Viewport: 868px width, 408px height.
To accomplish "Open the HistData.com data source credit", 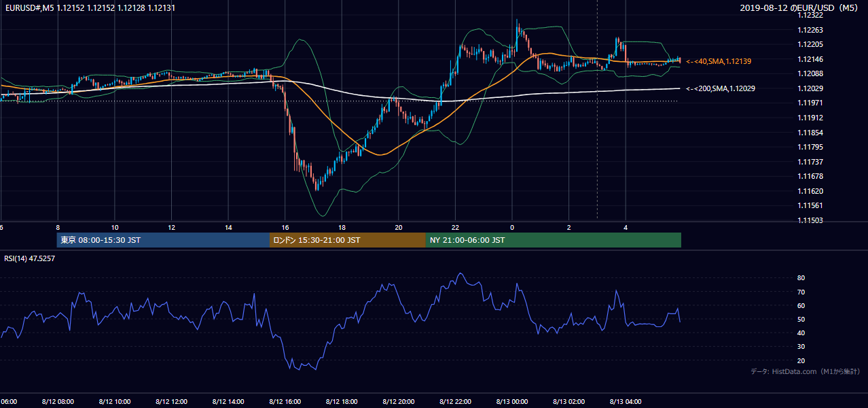I will [806, 371].
